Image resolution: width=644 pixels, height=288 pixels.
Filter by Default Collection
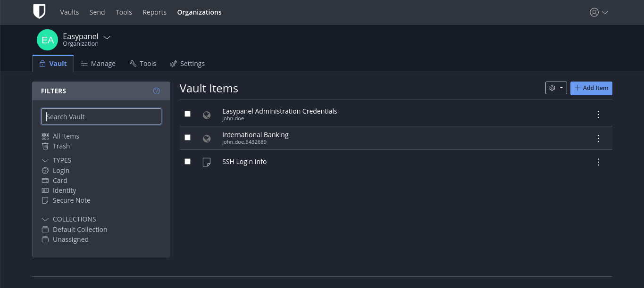80,230
